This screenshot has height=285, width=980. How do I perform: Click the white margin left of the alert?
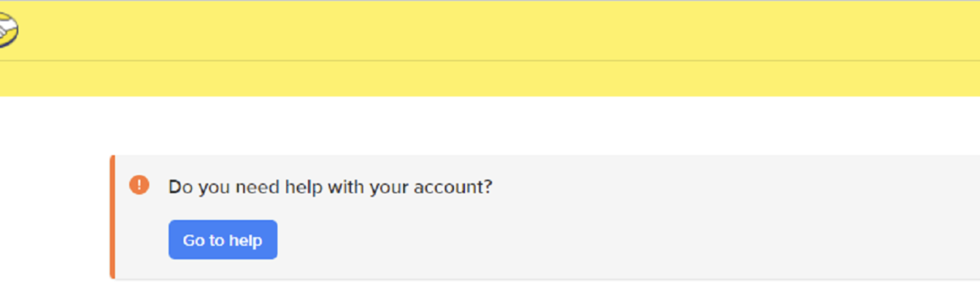tap(53, 217)
